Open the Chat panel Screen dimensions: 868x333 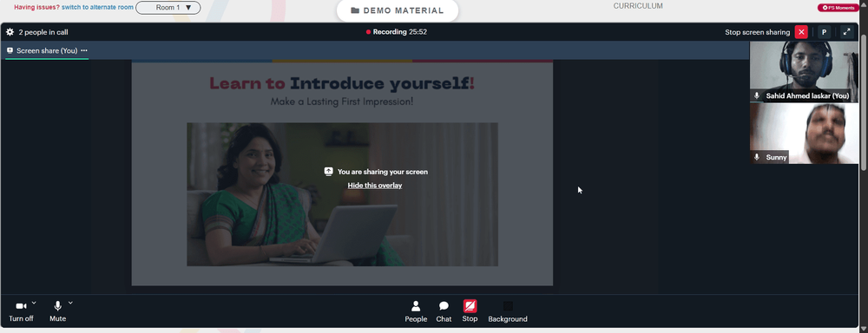[444, 311]
